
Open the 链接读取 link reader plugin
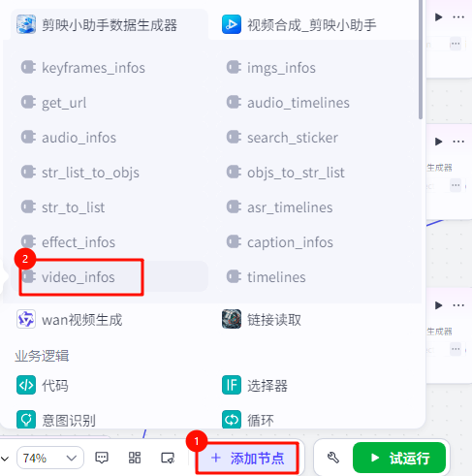pyautogui.click(x=262, y=320)
